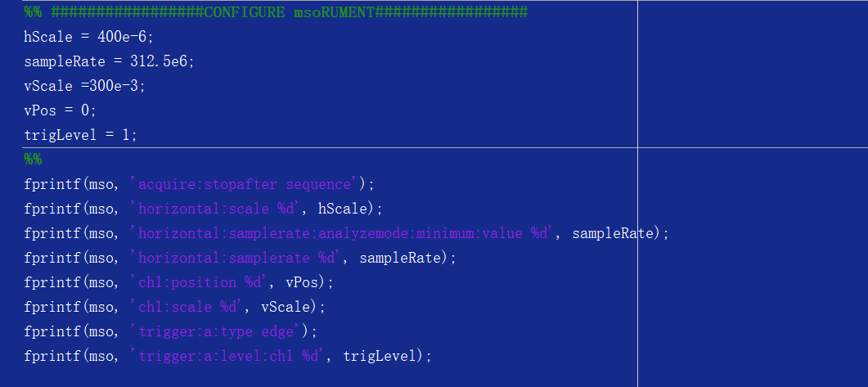Click the 'trigger:a:type edge' string
868x387 pixels.
pos(216,331)
